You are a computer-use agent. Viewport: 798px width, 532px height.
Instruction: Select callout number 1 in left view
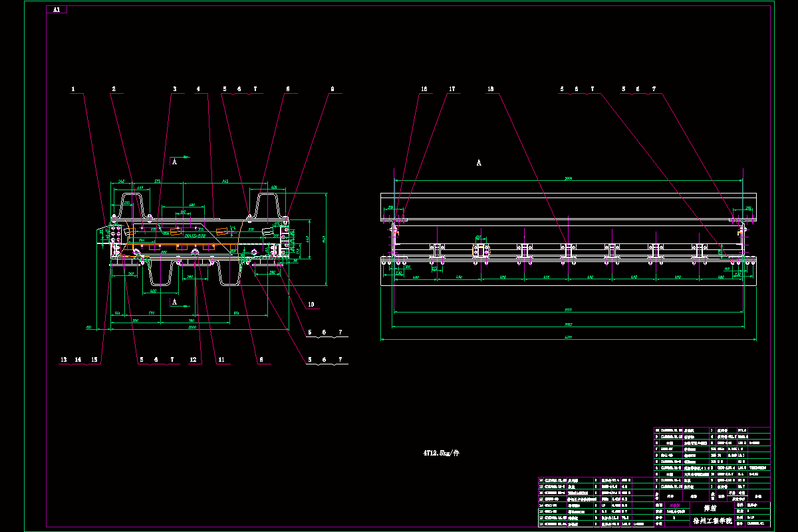pos(74,88)
